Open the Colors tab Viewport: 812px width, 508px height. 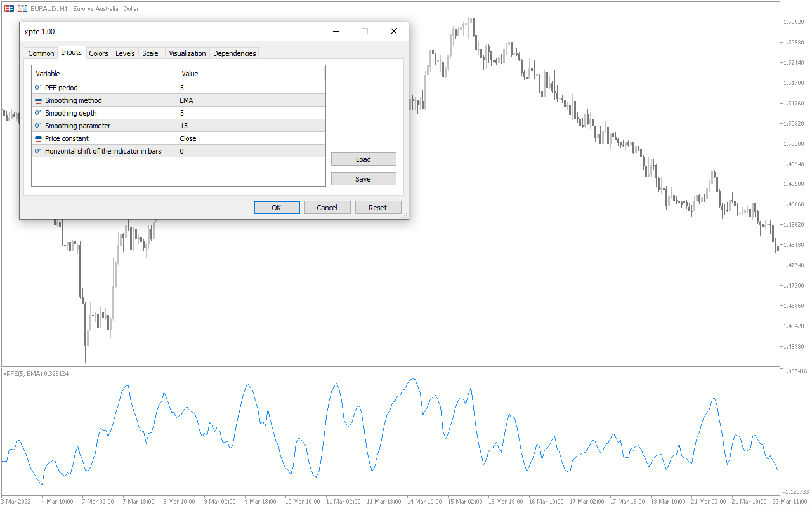tap(98, 53)
